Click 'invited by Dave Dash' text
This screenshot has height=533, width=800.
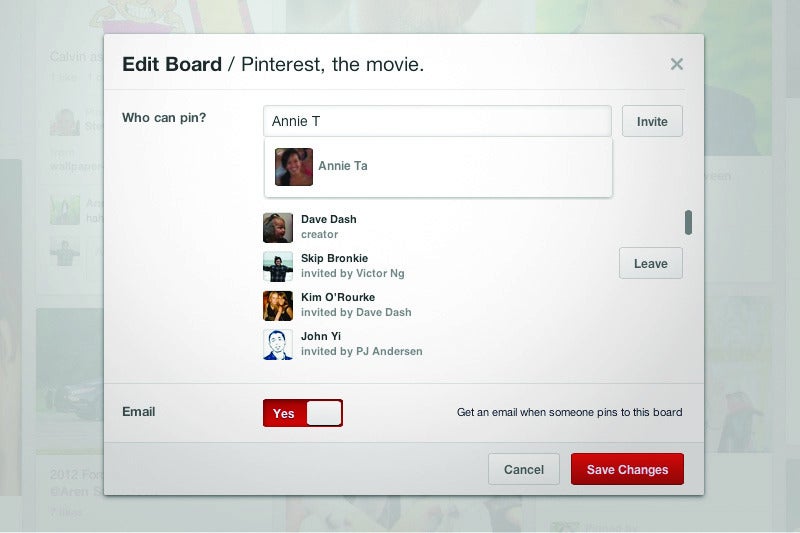pos(356,312)
